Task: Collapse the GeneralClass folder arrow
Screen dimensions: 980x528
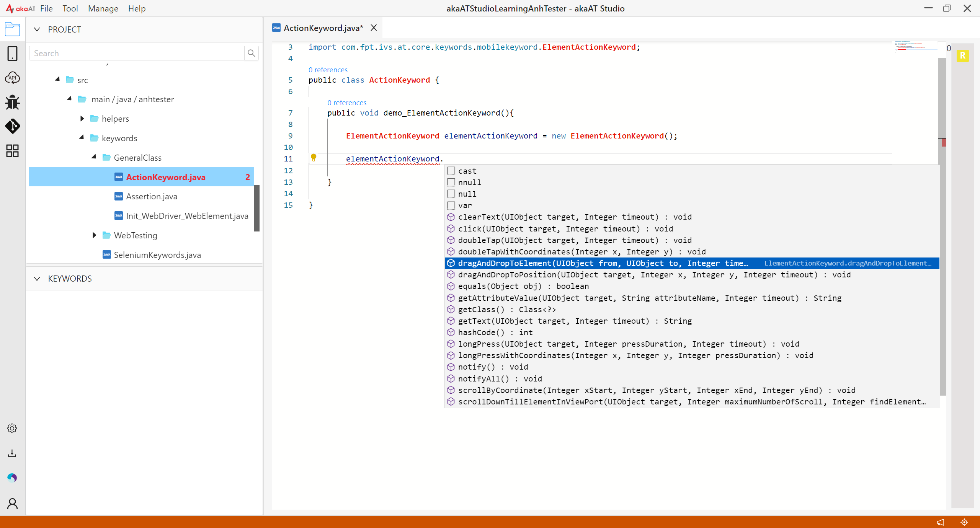Action: tap(94, 157)
